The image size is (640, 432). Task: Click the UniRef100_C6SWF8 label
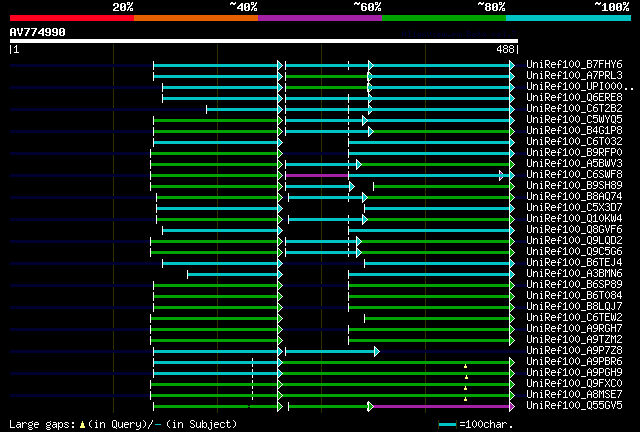pos(574,175)
